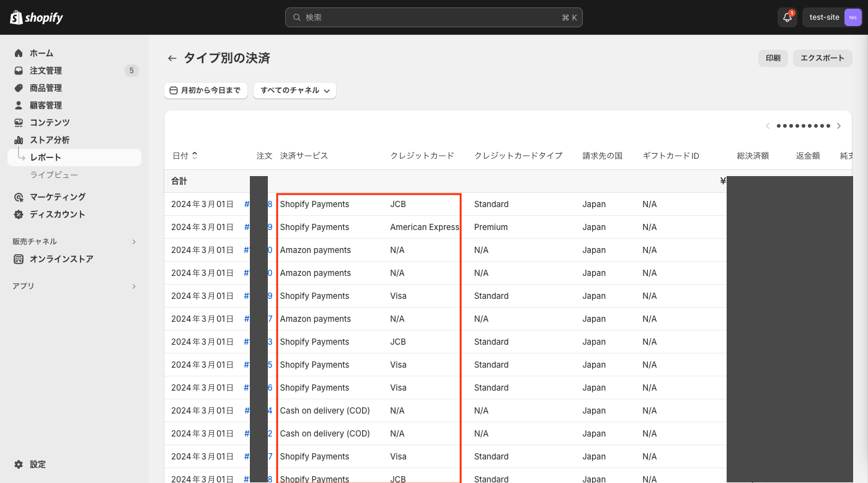Click the オンラインストア store icon
This screenshot has width=868, height=483.
[x=19, y=259]
